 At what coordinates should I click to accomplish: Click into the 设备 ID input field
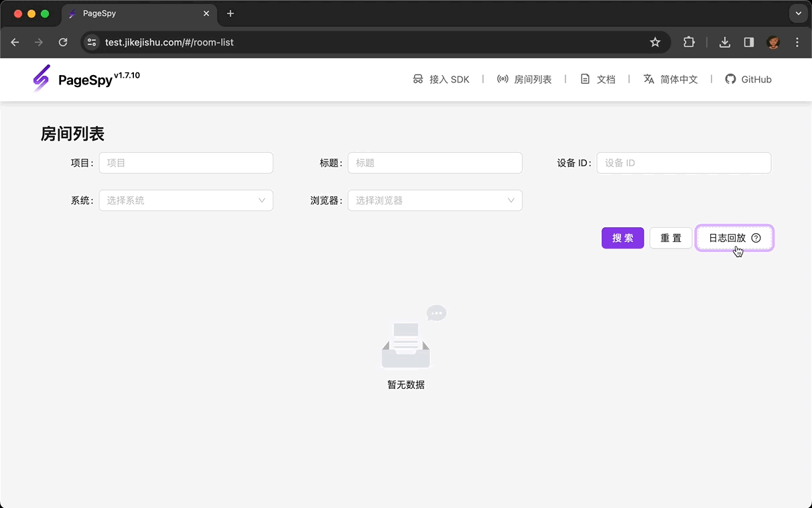[683, 162]
